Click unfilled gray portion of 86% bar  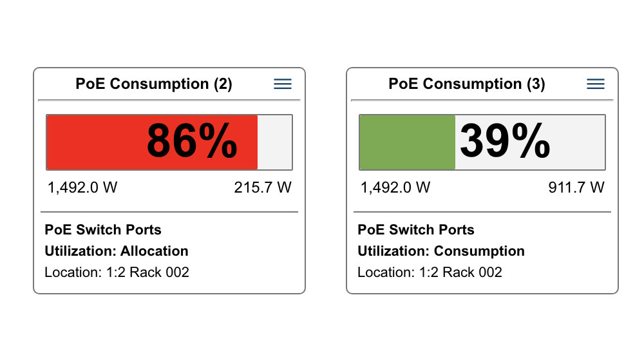[x=275, y=142]
